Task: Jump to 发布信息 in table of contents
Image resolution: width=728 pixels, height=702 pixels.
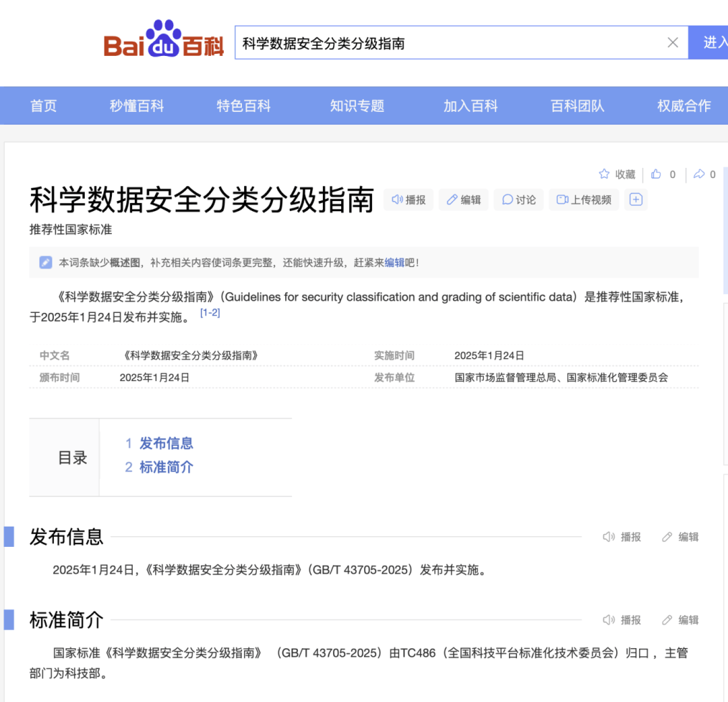Action: point(166,443)
